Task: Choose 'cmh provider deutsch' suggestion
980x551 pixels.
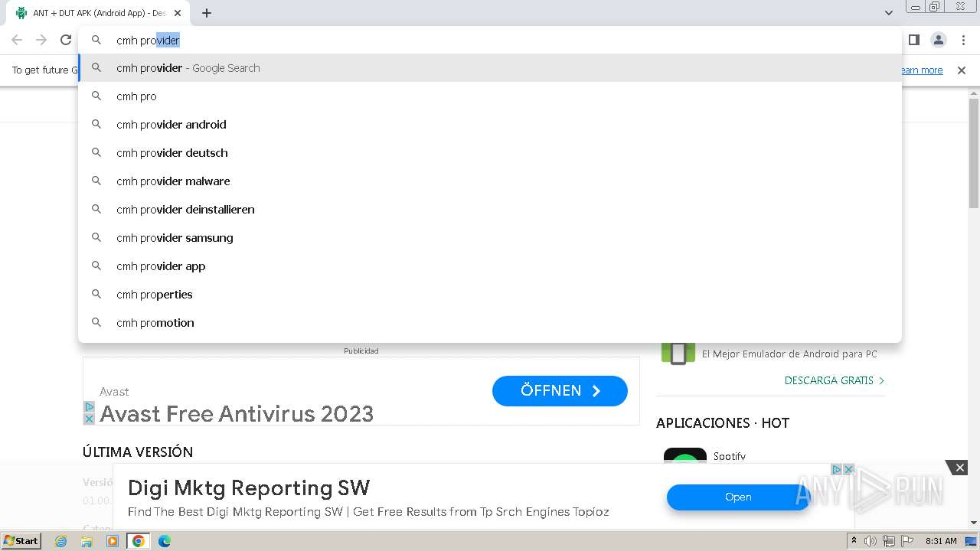Action: (490, 153)
